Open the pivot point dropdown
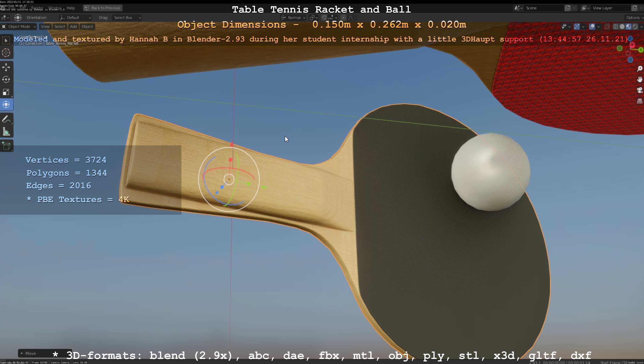 313,17
